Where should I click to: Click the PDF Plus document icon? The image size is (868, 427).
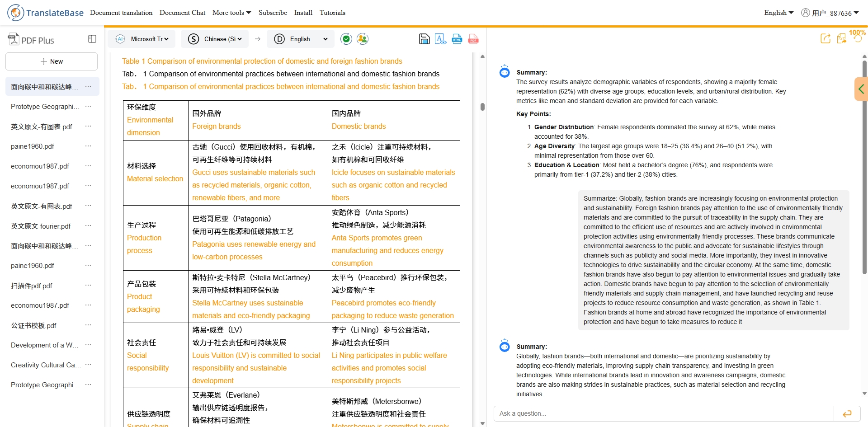14,39
